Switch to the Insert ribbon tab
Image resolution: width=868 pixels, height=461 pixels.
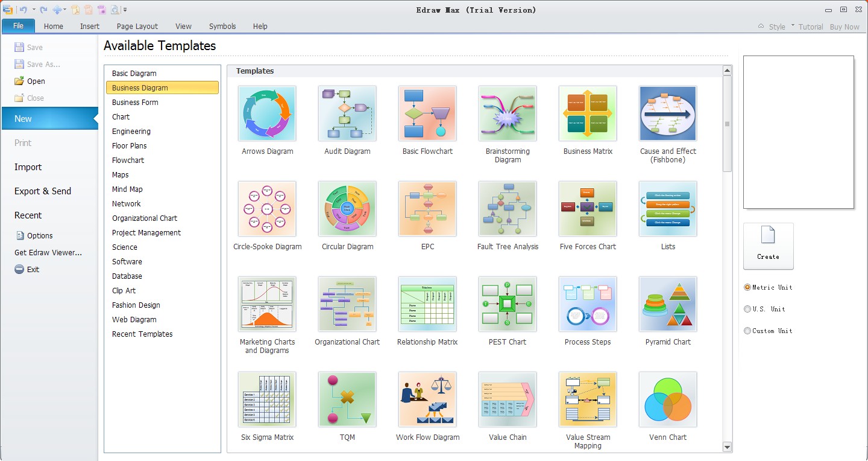tap(90, 26)
